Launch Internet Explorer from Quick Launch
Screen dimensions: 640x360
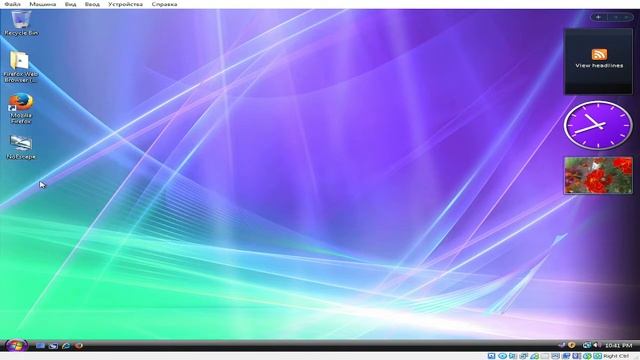[x=66, y=346]
